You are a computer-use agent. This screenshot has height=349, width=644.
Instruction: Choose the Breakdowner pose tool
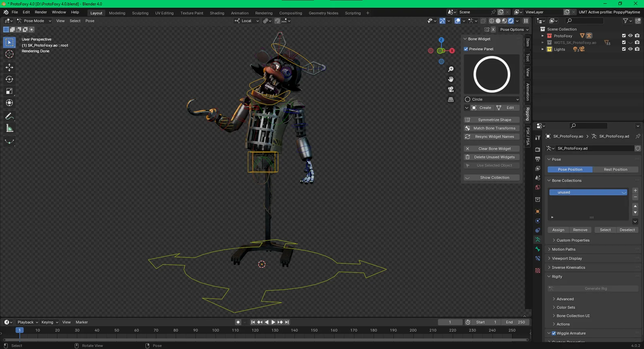(9, 142)
